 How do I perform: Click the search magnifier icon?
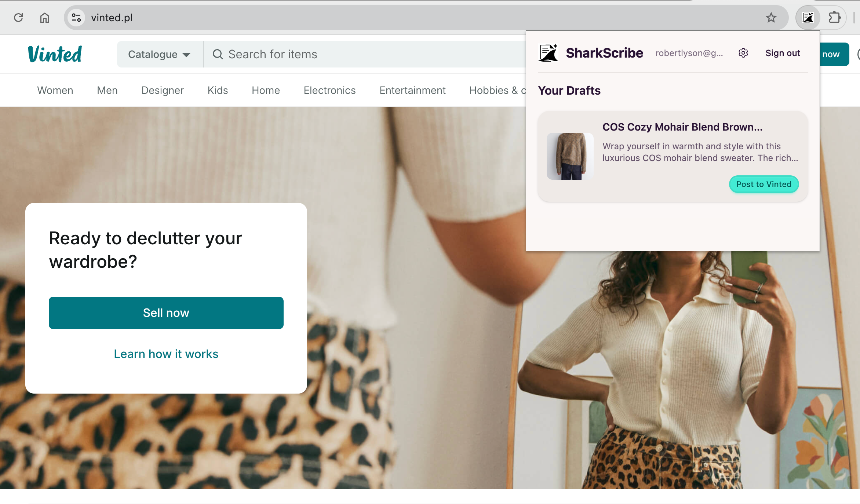[218, 54]
